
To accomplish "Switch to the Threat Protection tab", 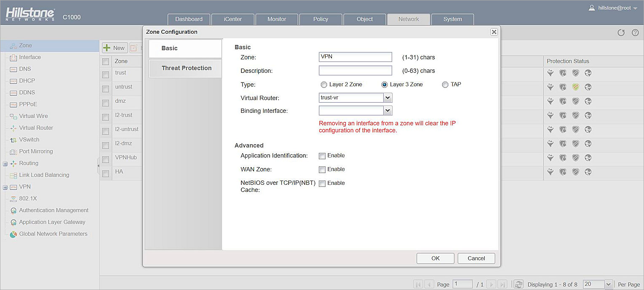I will pos(186,68).
